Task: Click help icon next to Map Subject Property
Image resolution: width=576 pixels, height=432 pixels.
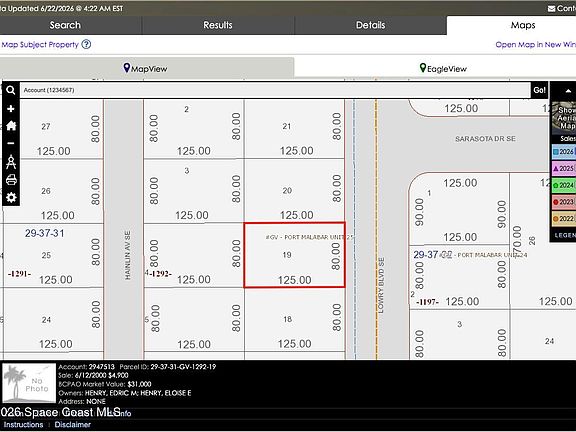Action: (x=86, y=44)
